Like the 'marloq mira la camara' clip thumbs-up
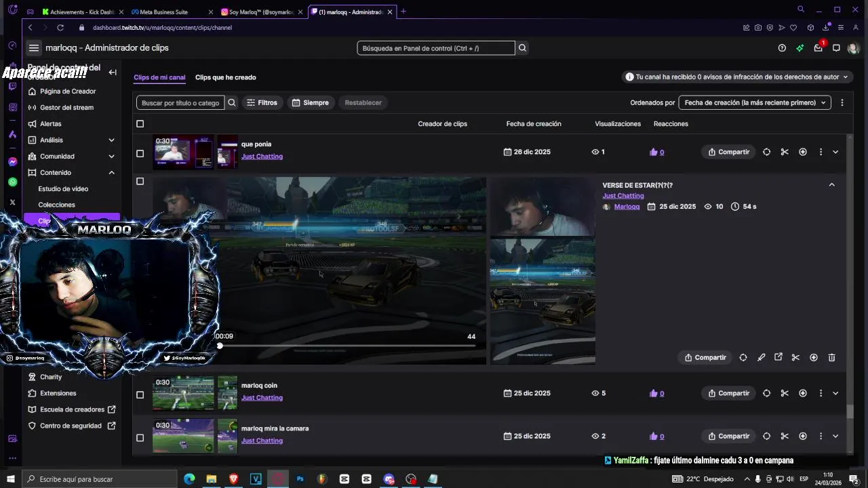Image resolution: width=868 pixels, height=488 pixels. (x=654, y=436)
